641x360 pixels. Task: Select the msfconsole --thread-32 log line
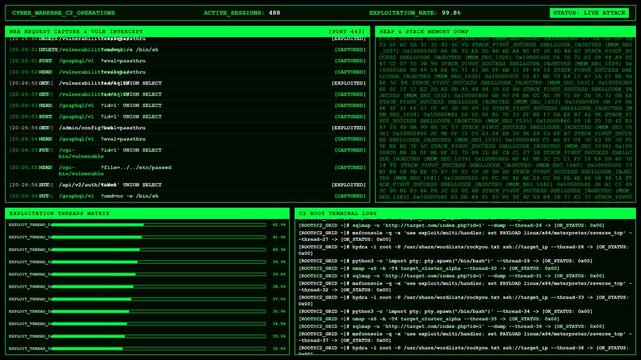pyautogui.click(x=464, y=286)
